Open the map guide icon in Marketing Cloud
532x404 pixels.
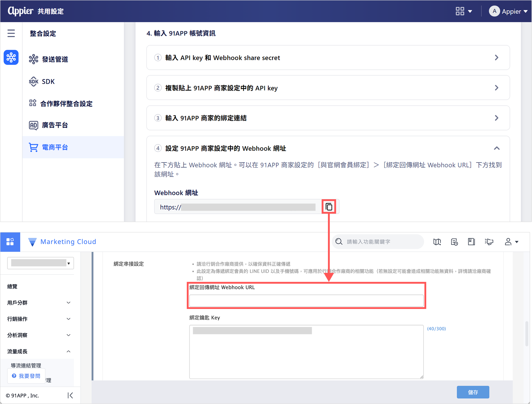[437, 242]
